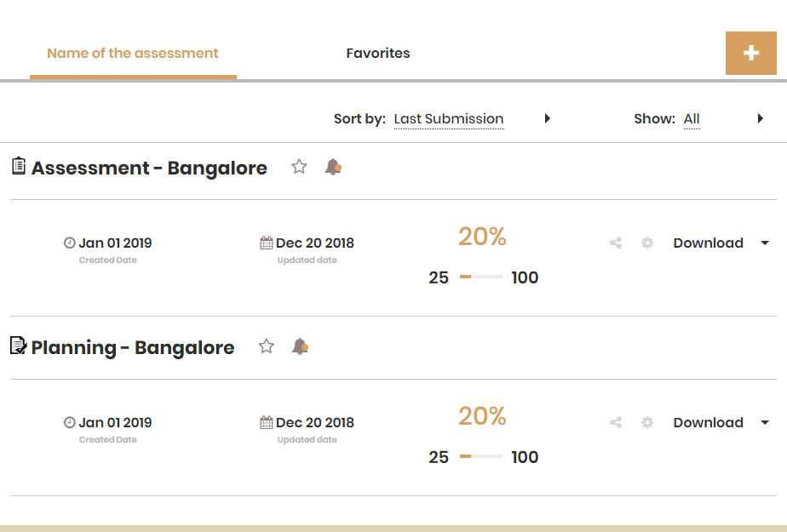
Task: Click document icon beside Planning - Bangalore
Action: (18, 346)
